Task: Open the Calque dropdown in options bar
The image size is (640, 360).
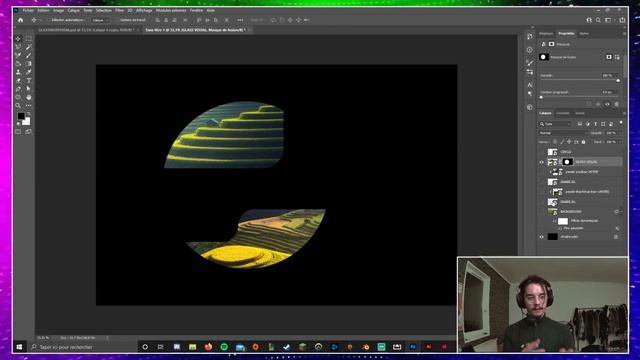Action: [100, 20]
